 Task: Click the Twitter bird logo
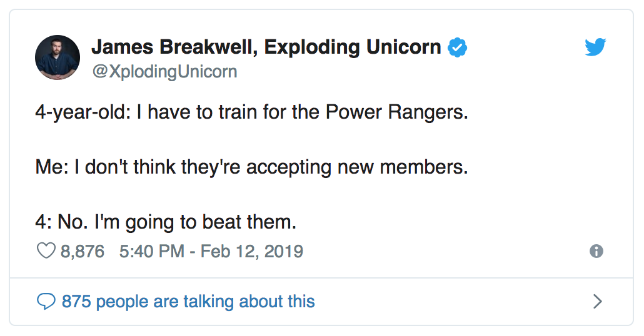point(595,47)
